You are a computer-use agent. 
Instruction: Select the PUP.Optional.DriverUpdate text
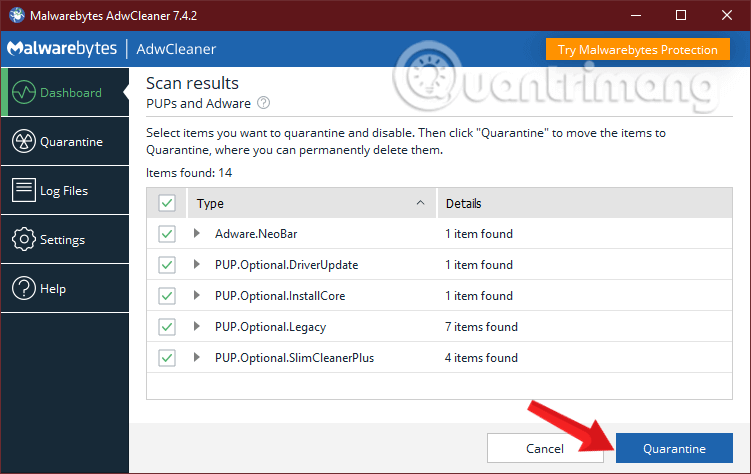[x=286, y=265]
